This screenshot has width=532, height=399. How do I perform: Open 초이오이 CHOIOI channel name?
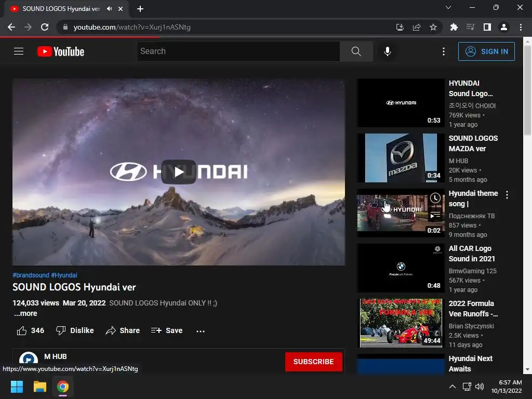(x=472, y=105)
